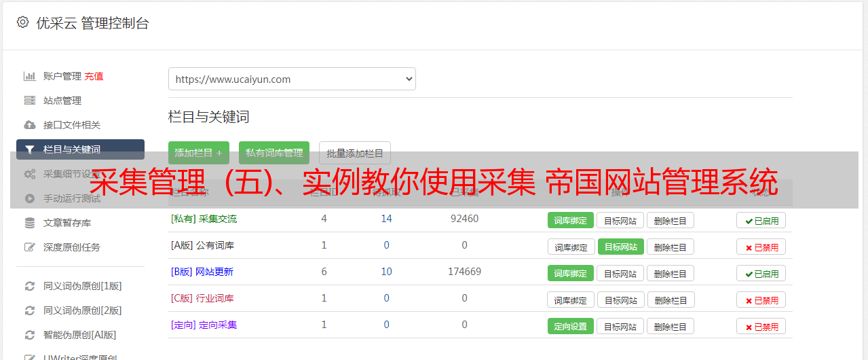Image resolution: width=868 pixels, height=360 pixels.
Task: Click the cloud upload icon next to 接口文件相关
Action: (30, 125)
